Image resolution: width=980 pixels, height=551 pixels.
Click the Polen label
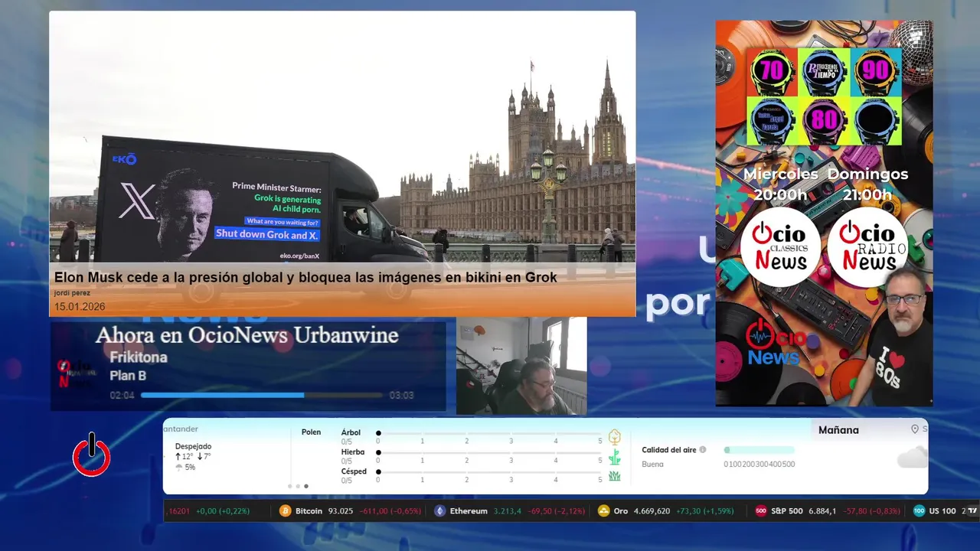click(x=311, y=432)
